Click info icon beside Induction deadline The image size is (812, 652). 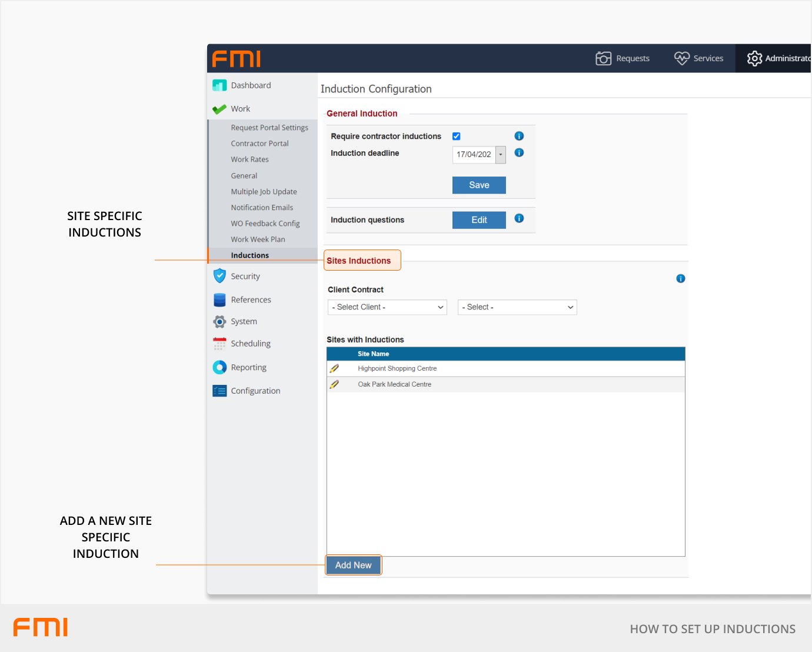pos(519,152)
